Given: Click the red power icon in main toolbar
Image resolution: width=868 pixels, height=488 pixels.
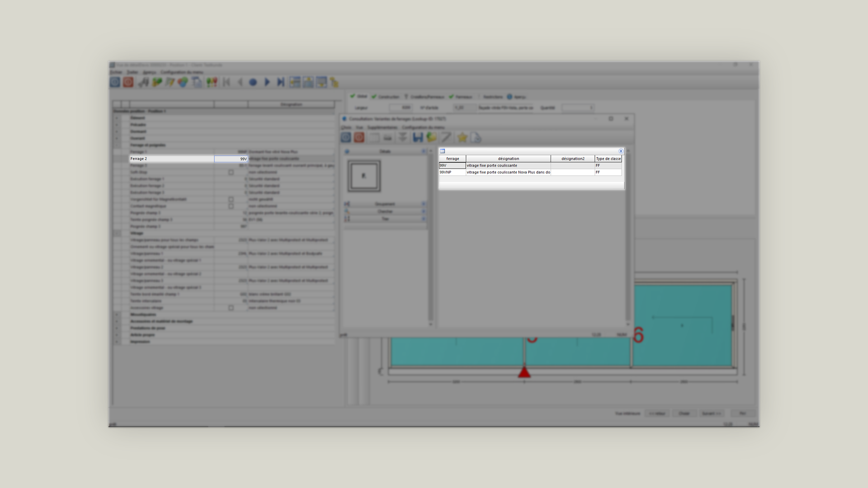Looking at the screenshot, I should (128, 82).
